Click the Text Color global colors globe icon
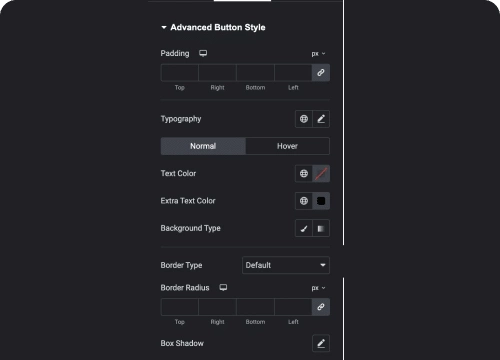The height and width of the screenshot is (360, 500). (x=304, y=173)
